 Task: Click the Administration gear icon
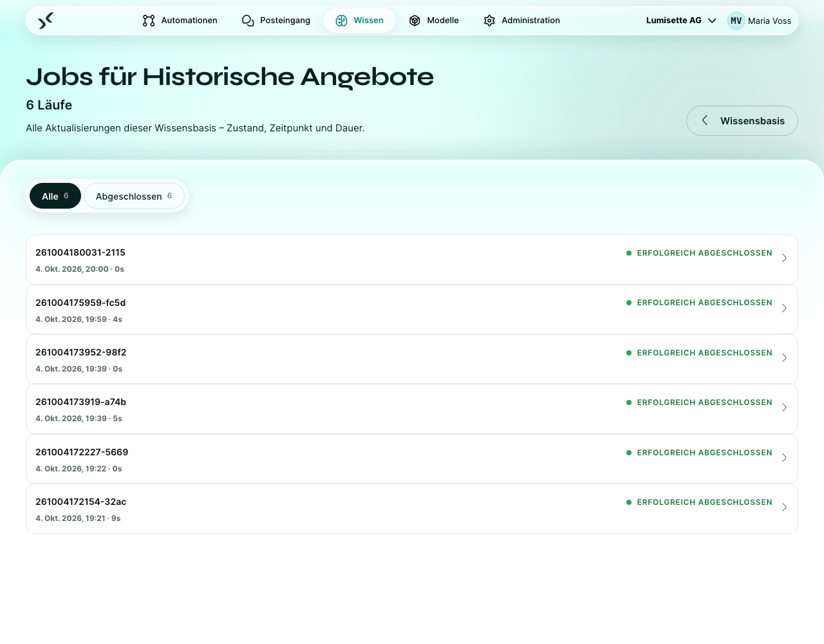coord(489,21)
